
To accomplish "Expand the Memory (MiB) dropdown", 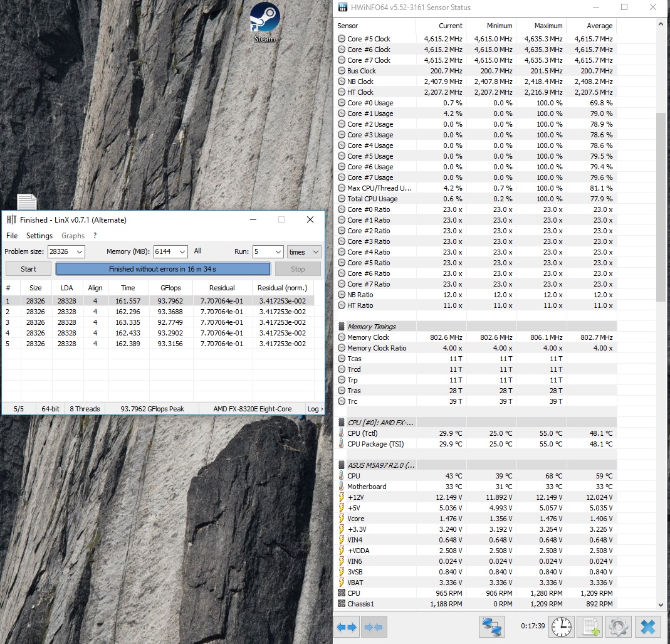I will tap(182, 251).
